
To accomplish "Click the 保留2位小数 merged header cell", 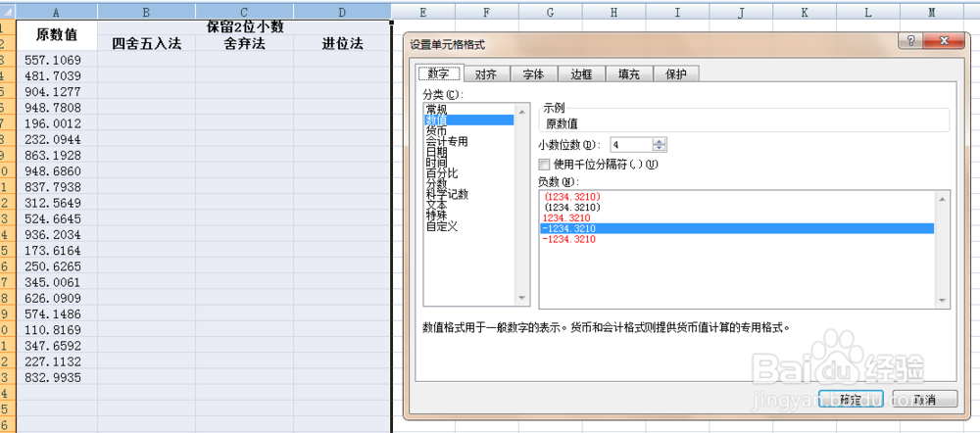I will pyautogui.click(x=244, y=27).
